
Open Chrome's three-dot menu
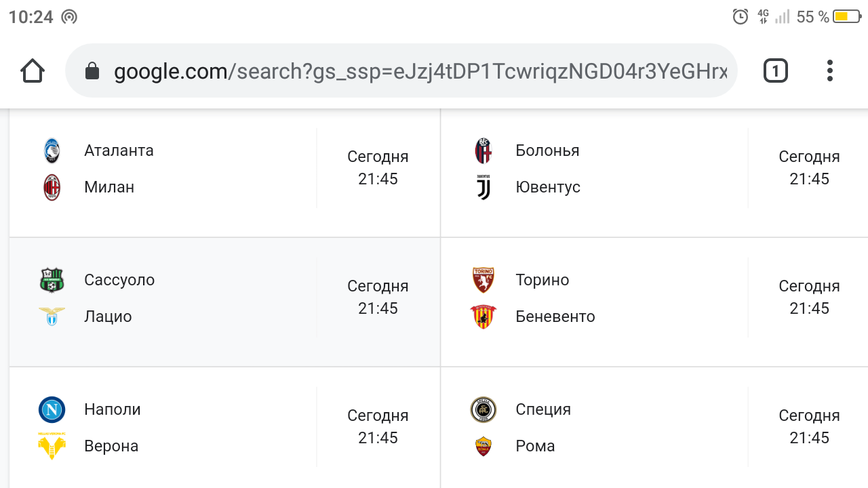click(x=829, y=70)
